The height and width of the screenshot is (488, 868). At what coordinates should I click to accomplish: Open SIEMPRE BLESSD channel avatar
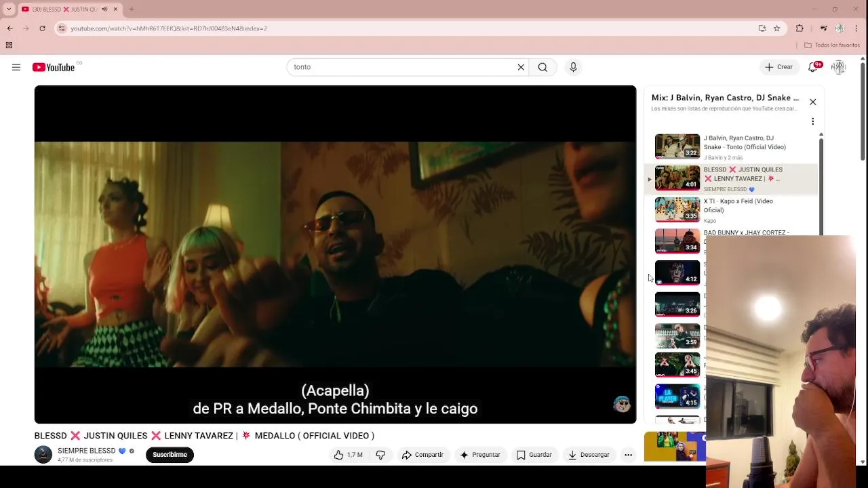point(43,454)
